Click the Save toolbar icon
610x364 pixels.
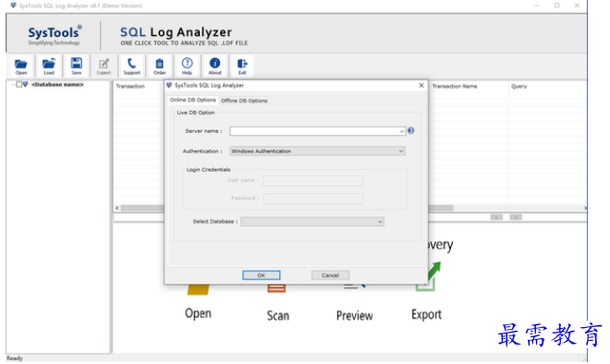click(76, 66)
